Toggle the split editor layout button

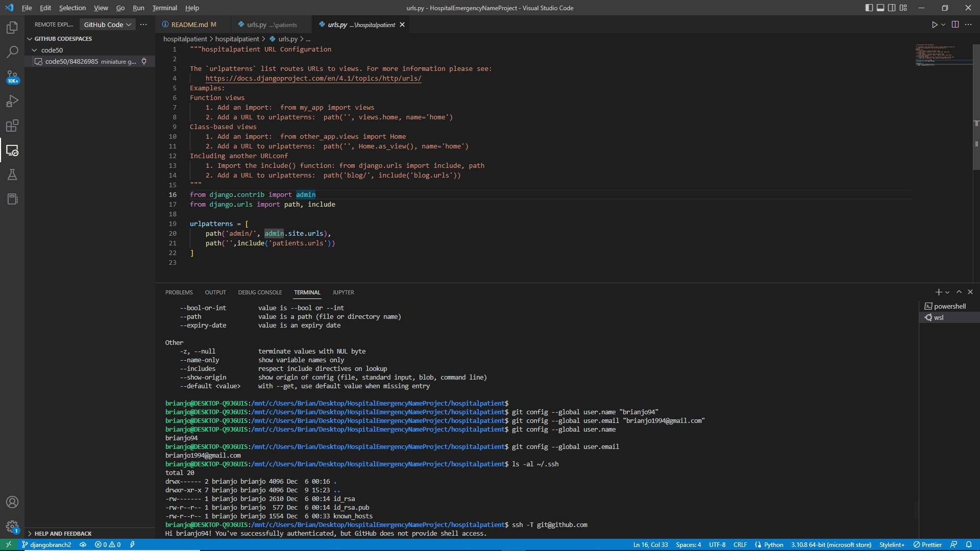[x=955, y=24]
